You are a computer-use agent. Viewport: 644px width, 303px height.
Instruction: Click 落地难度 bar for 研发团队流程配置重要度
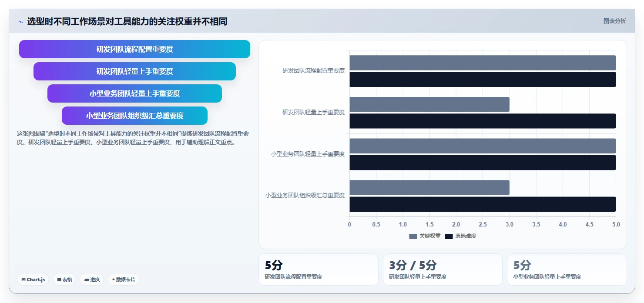(483, 80)
